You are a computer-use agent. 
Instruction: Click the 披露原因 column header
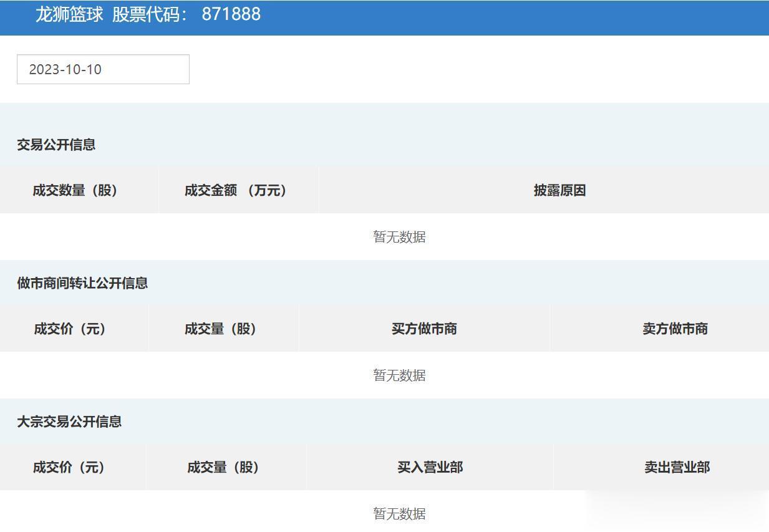(559, 190)
